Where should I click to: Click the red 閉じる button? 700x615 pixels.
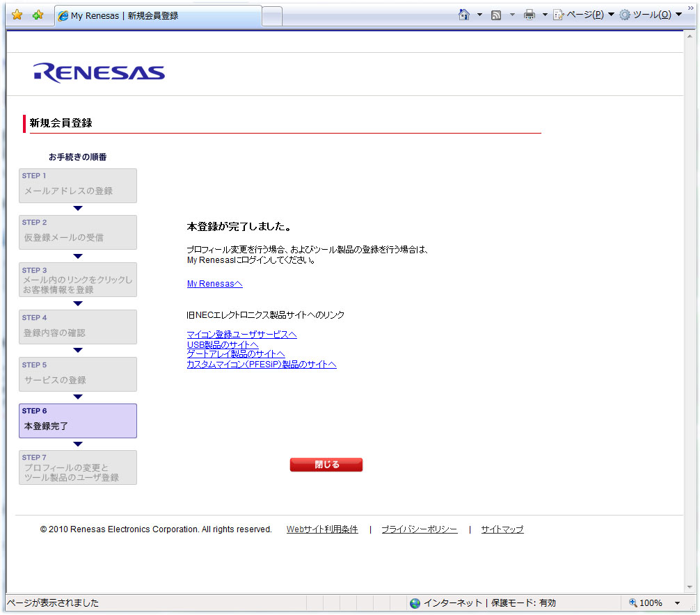(326, 465)
